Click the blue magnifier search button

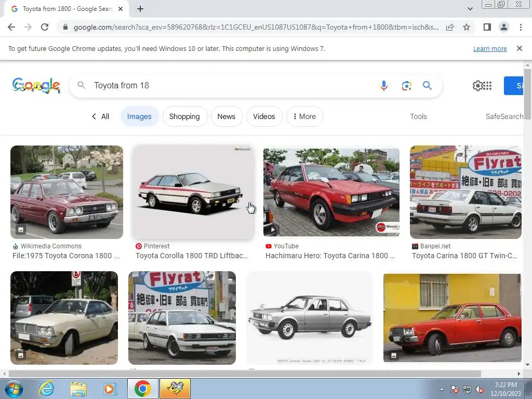coord(427,86)
